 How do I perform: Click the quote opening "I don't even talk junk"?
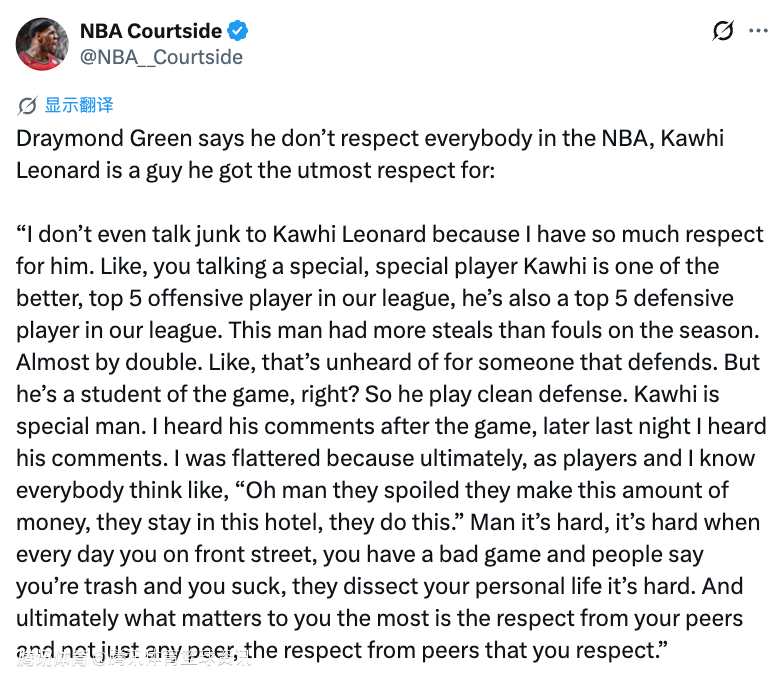390,235
